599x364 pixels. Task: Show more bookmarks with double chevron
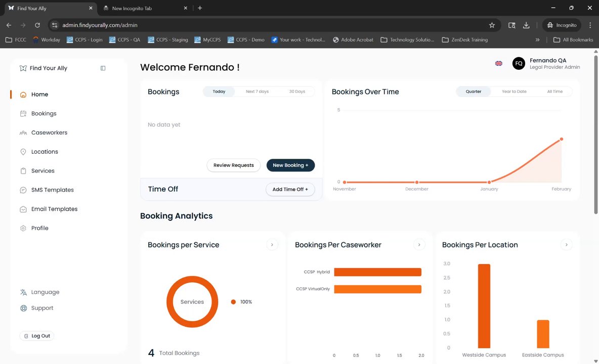click(537, 39)
